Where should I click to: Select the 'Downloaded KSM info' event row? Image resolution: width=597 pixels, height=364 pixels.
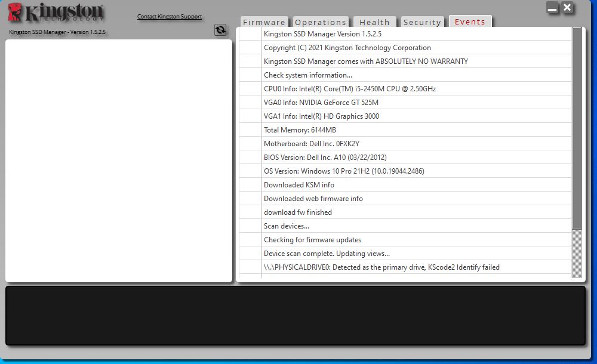(x=405, y=184)
